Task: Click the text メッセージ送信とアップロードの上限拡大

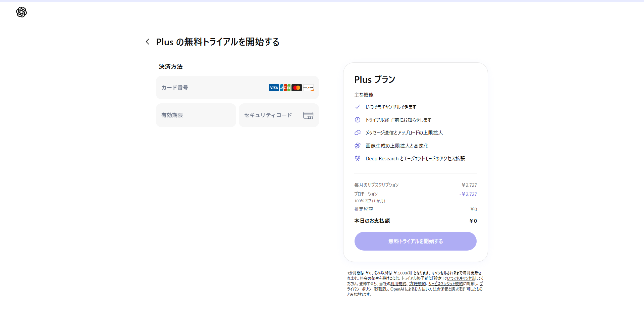Action: click(404, 133)
